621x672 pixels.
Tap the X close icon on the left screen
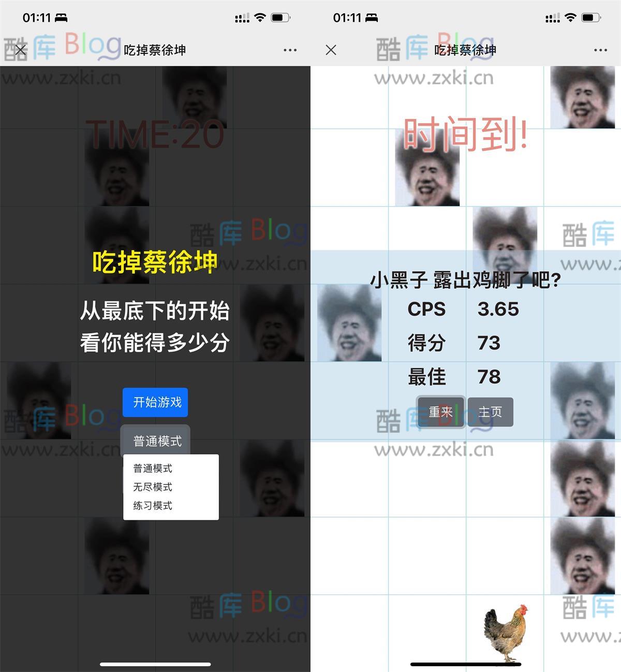pos(21,50)
